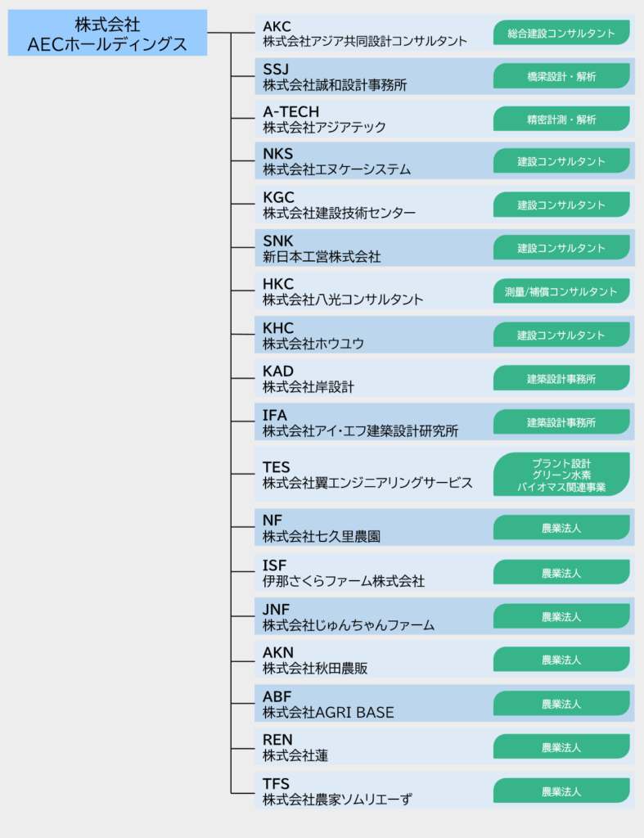Click the KAD 株式会社岸設計 entry
The image size is (644, 838).
(308, 378)
